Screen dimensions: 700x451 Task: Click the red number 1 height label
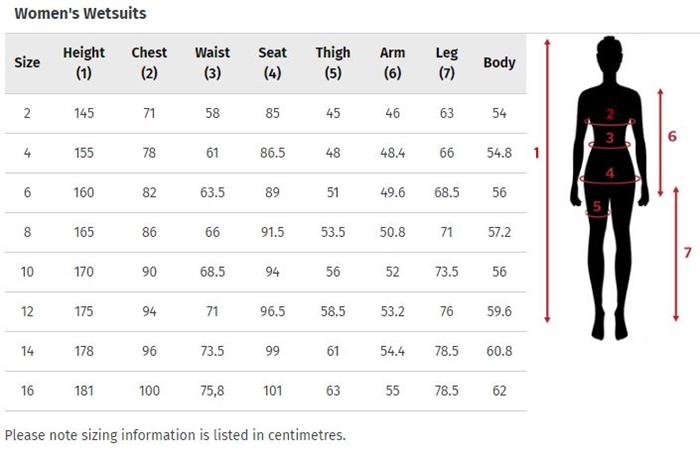[537, 153]
